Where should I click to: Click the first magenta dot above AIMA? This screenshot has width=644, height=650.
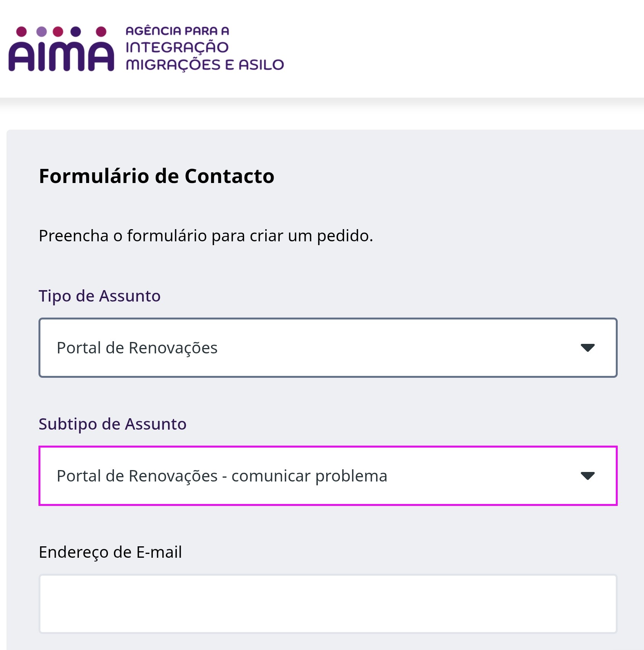tap(22, 31)
